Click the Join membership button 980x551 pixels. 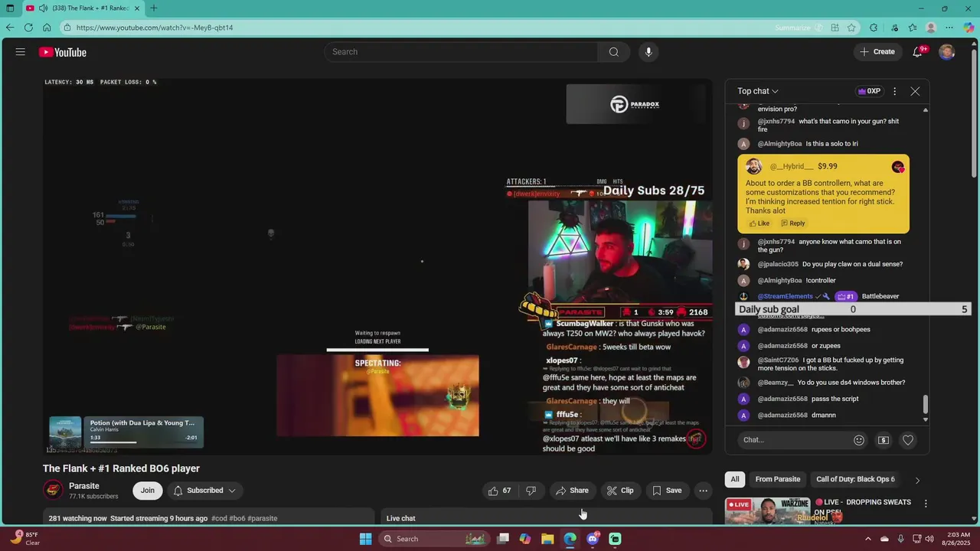click(147, 491)
